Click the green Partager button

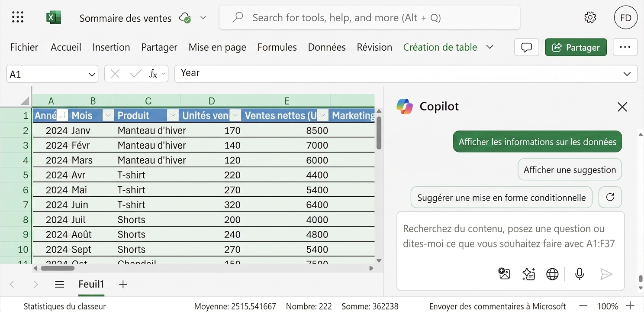point(576,47)
